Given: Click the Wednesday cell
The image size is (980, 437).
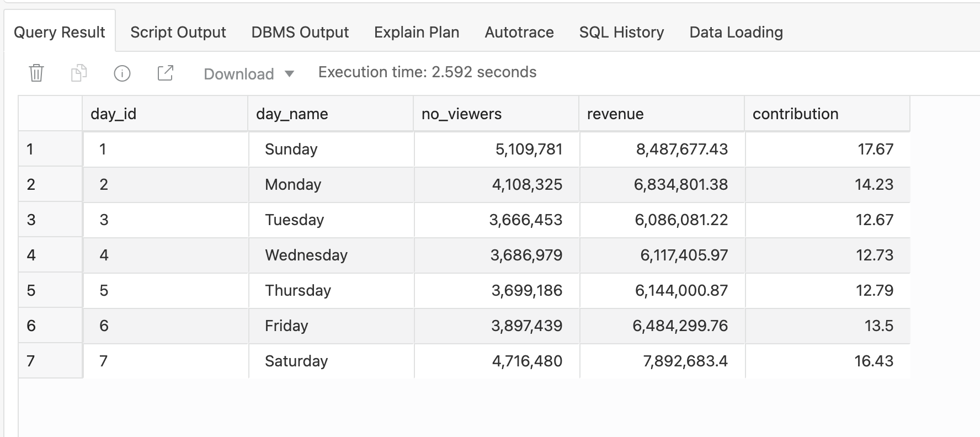Looking at the screenshot, I should [x=331, y=255].
